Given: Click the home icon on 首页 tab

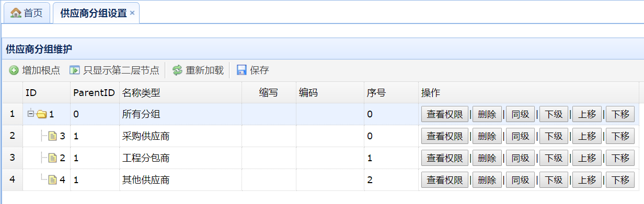Looking at the screenshot, I should coord(16,13).
